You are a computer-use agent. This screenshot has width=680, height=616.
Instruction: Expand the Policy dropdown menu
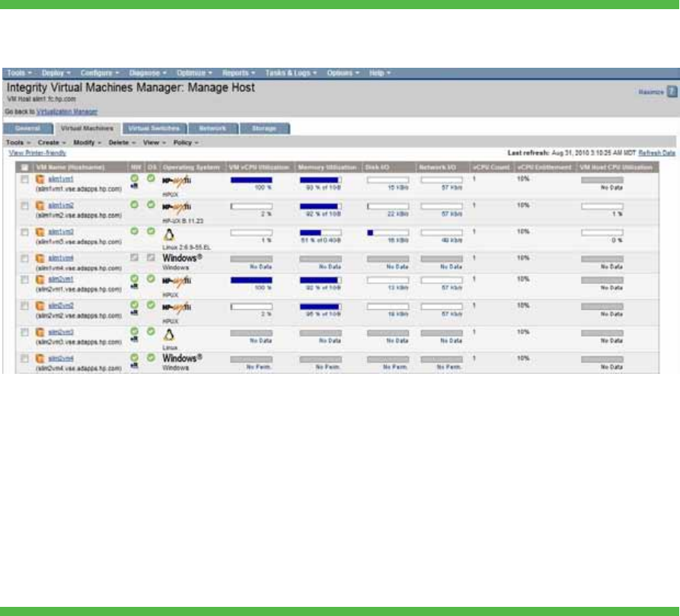[x=186, y=142]
